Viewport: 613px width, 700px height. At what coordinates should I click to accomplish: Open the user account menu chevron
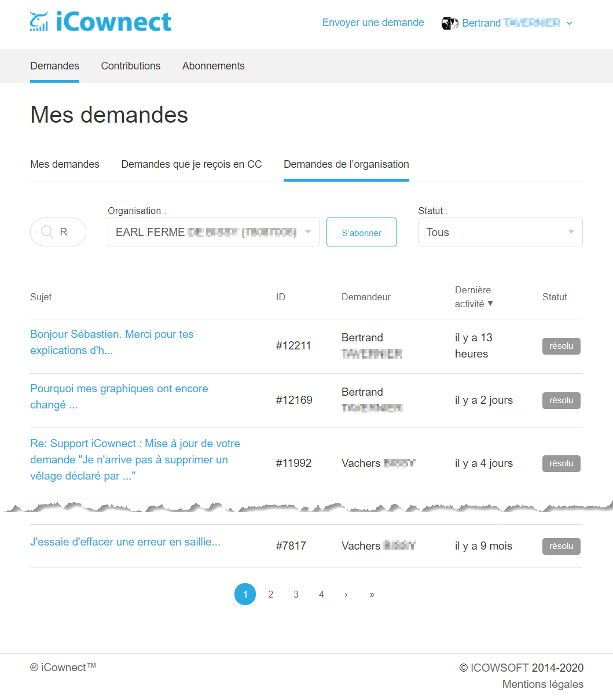[569, 23]
